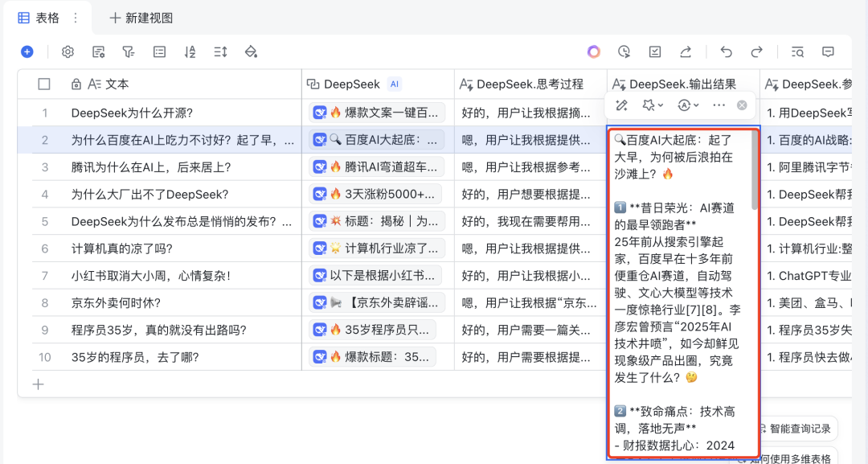Click DeepSeek cell '计算机行业凉了...'
Image resolution: width=868 pixels, height=464 pixels.
(377, 248)
